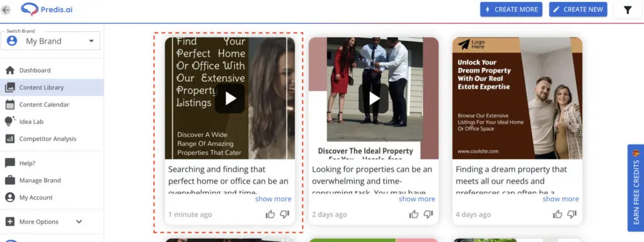Go back using the arrow icon

(x=5, y=10)
